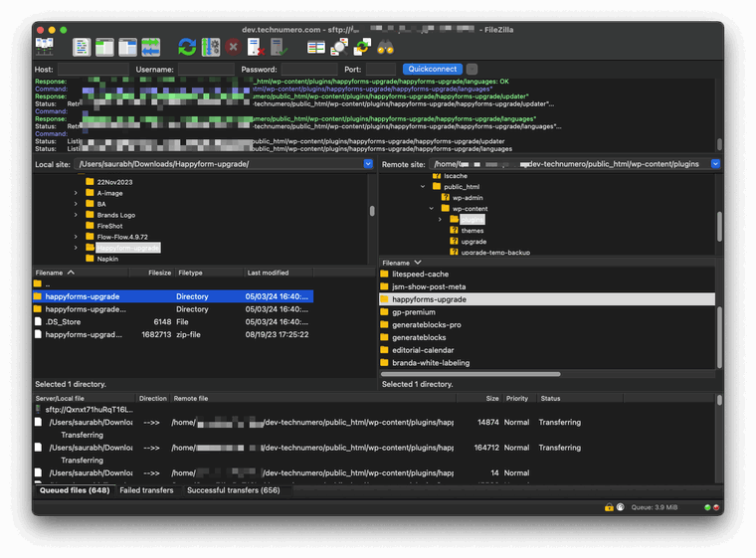This screenshot has height=558, width=756.
Task: Click the Port input field
Action: coord(381,69)
